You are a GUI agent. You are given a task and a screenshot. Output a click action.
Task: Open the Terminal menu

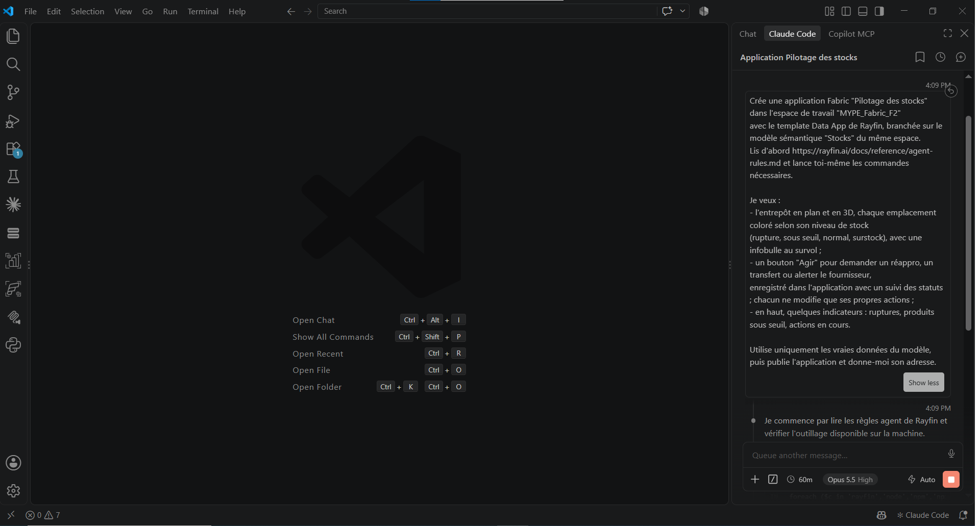click(x=203, y=11)
